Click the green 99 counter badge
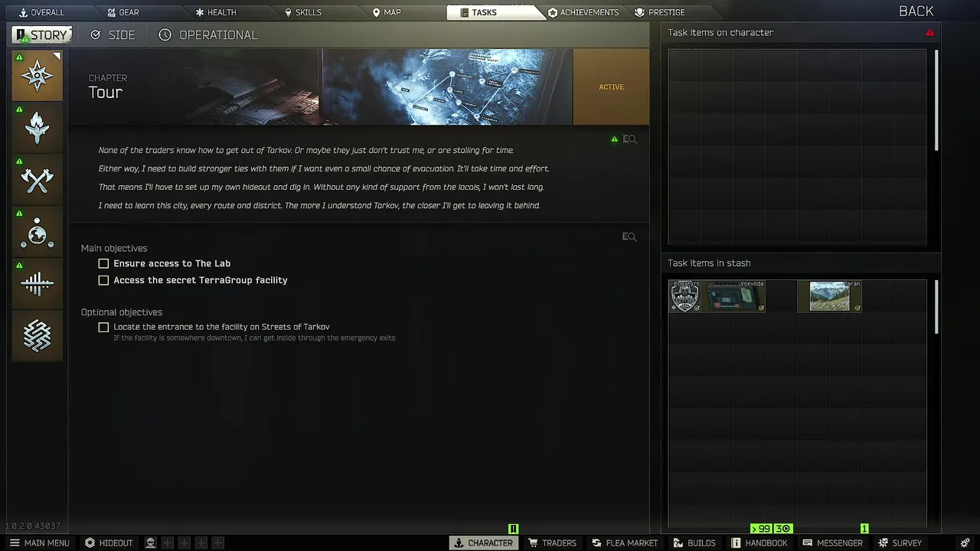Viewport: 980px width, 551px height. click(761, 529)
